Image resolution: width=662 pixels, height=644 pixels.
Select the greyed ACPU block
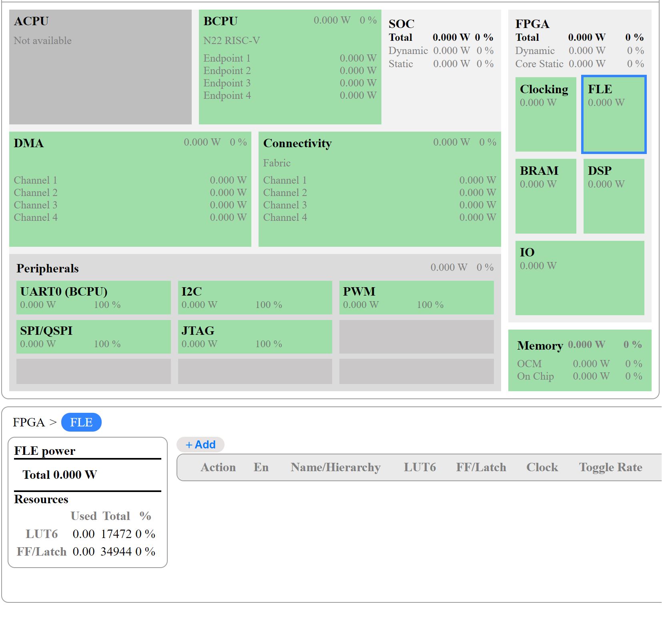pyautogui.click(x=100, y=67)
